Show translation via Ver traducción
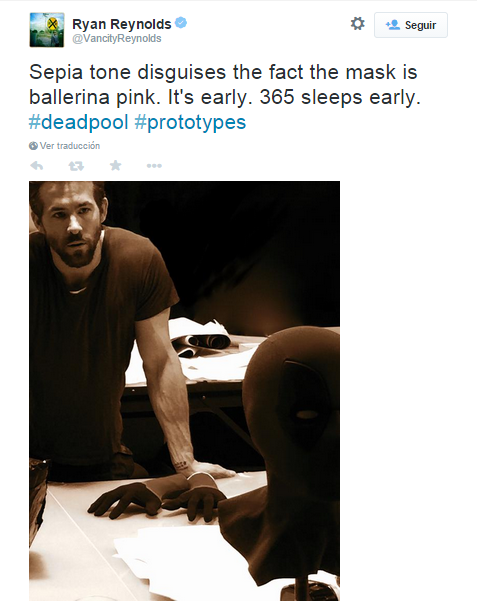The height and width of the screenshot is (616, 477). [x=70, y=146]
